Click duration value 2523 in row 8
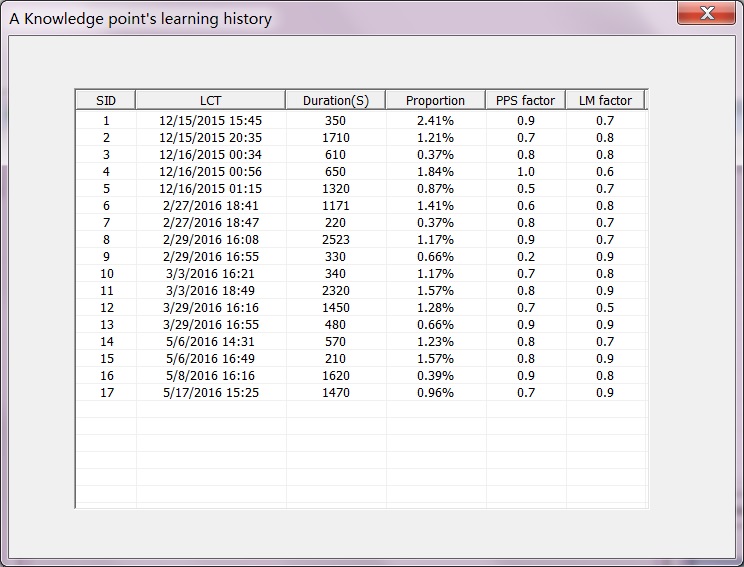 click(335, 240)
